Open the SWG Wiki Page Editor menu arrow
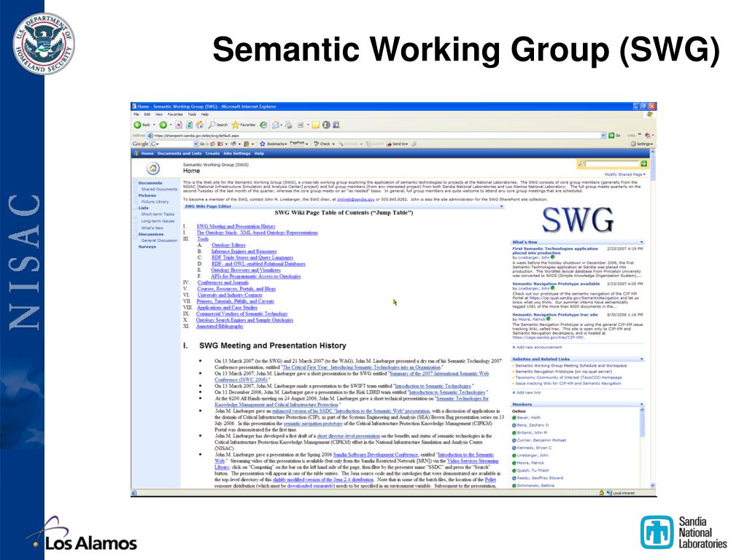Image resolution: width=747 pixels, height=560 pixels. pos(501,206)
